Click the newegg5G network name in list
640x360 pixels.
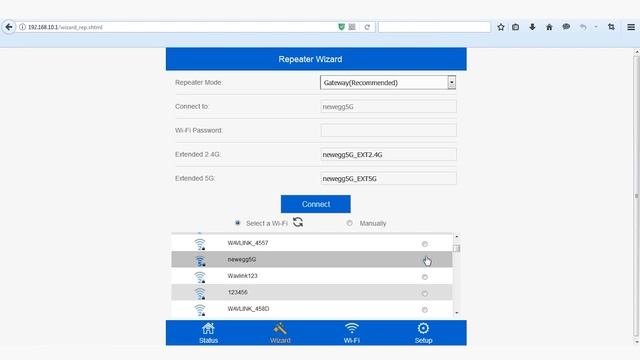coord(242,260)
